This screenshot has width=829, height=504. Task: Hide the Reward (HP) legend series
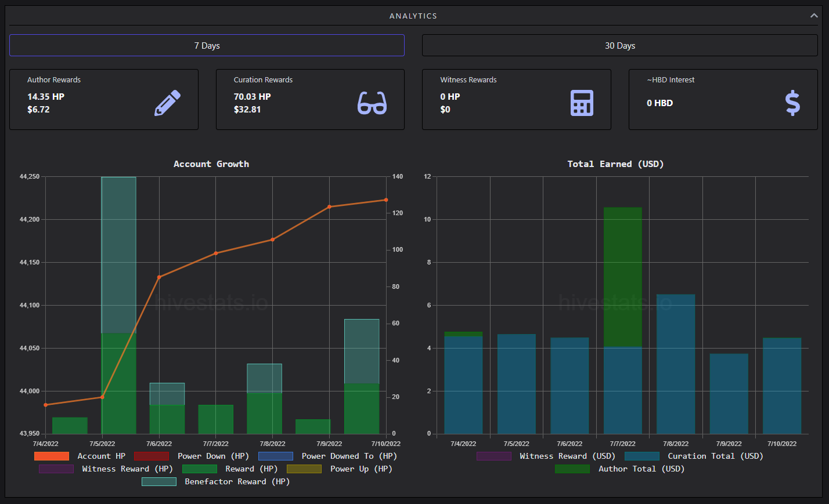click(x=230, y=469)
